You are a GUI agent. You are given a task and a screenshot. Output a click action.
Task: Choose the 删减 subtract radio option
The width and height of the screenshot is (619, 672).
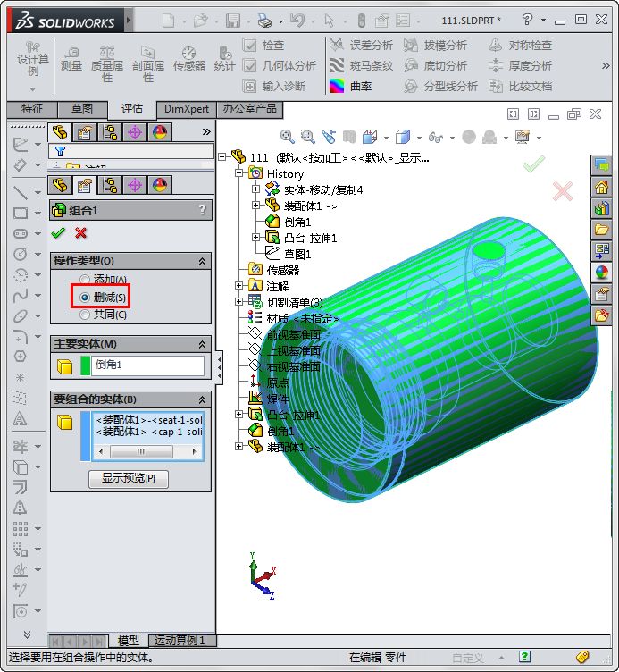(x=86, y=297)
